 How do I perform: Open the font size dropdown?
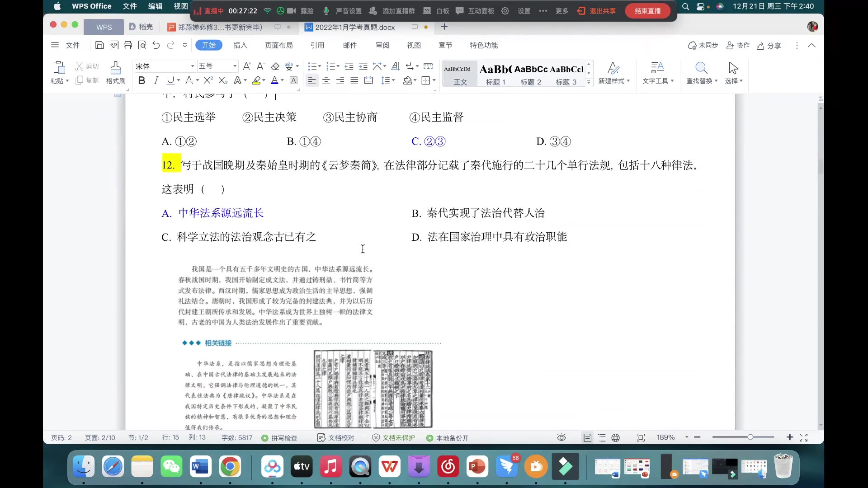tap(235, 66)
